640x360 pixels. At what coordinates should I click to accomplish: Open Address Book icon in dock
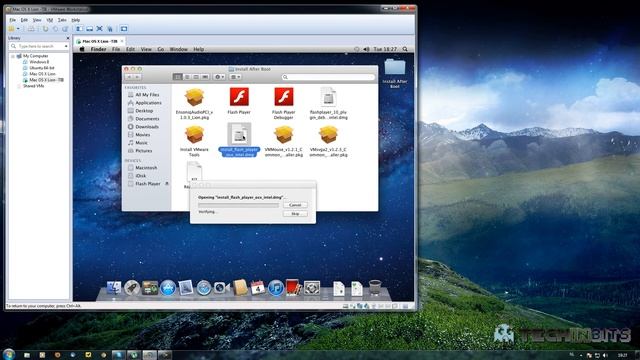click(240, 287)
